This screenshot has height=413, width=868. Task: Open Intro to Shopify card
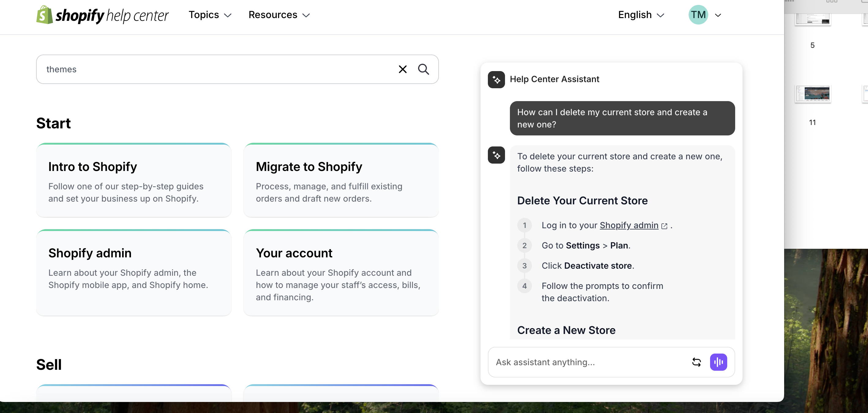click(134, 180)
